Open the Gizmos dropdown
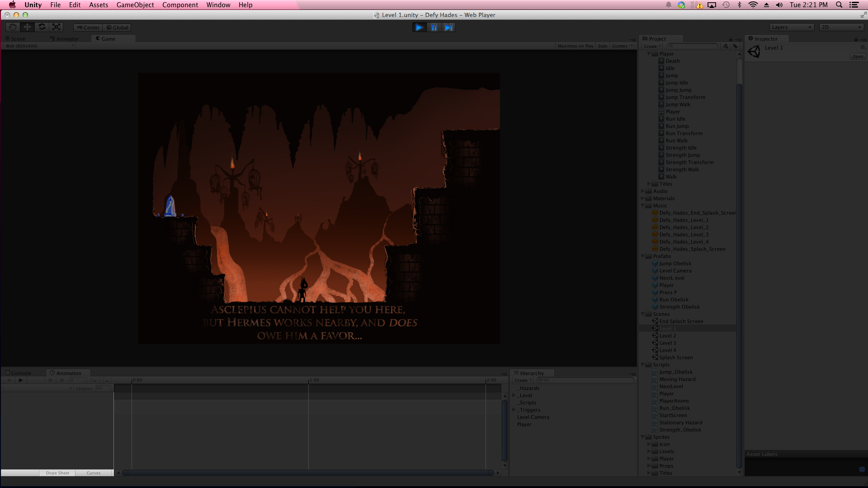Viewport: 868px width, 488px height. 622,46
